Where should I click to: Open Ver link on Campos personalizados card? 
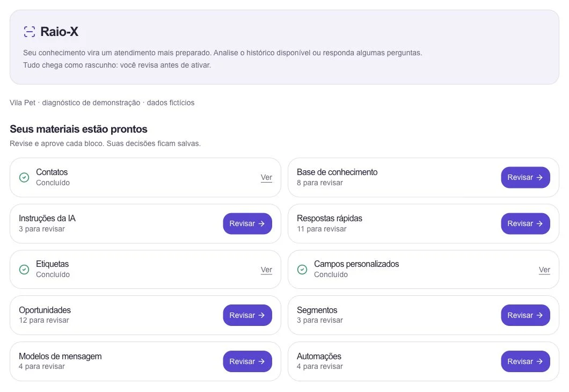(544, 270)
